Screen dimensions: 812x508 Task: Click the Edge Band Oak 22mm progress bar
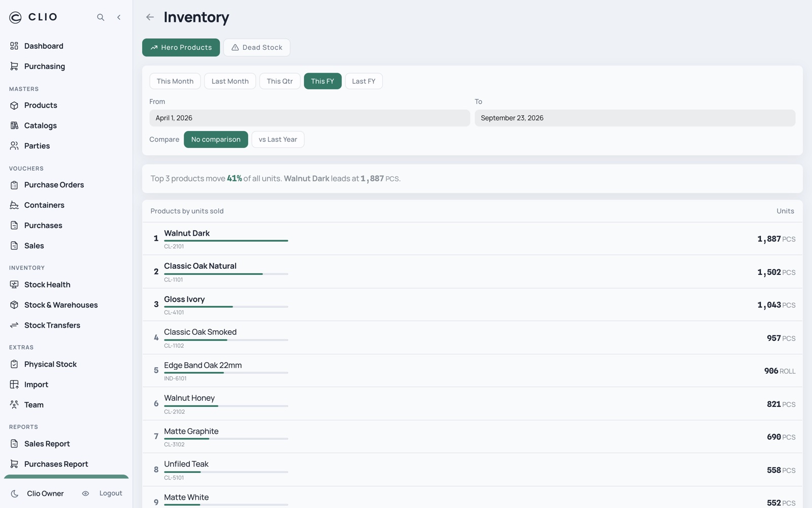click(x=226, y=373)
